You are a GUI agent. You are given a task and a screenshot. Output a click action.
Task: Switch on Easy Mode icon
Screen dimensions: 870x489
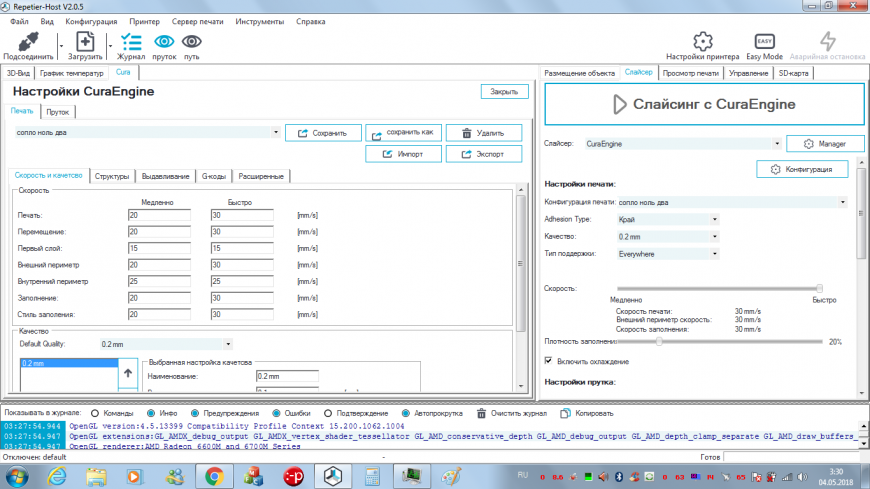pyautogui.click(x=765, y=42)
